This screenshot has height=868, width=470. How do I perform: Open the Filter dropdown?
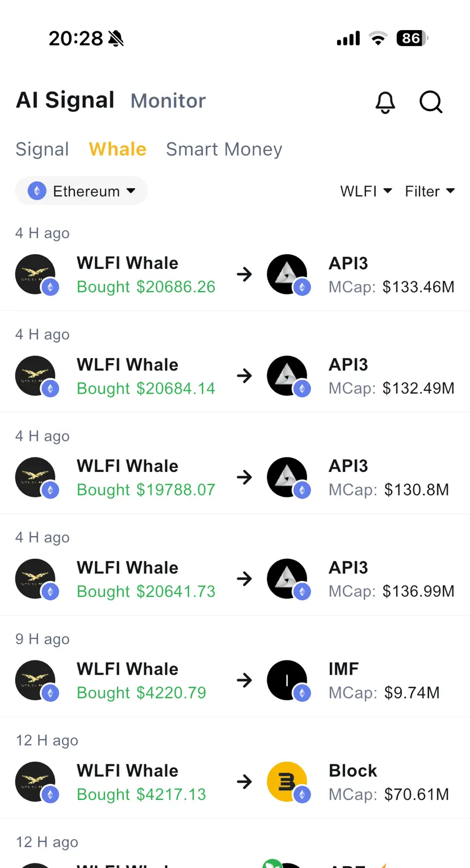click(430, 191)
